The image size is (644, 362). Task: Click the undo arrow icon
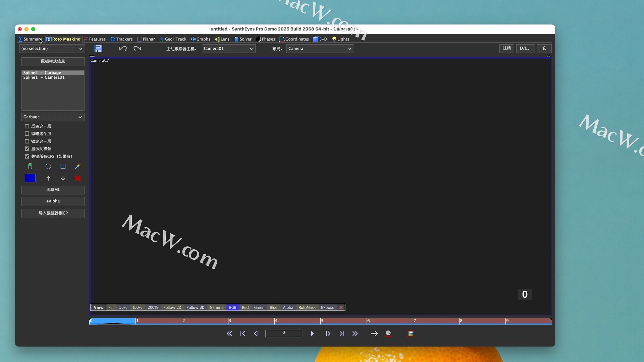click(123, 49)
